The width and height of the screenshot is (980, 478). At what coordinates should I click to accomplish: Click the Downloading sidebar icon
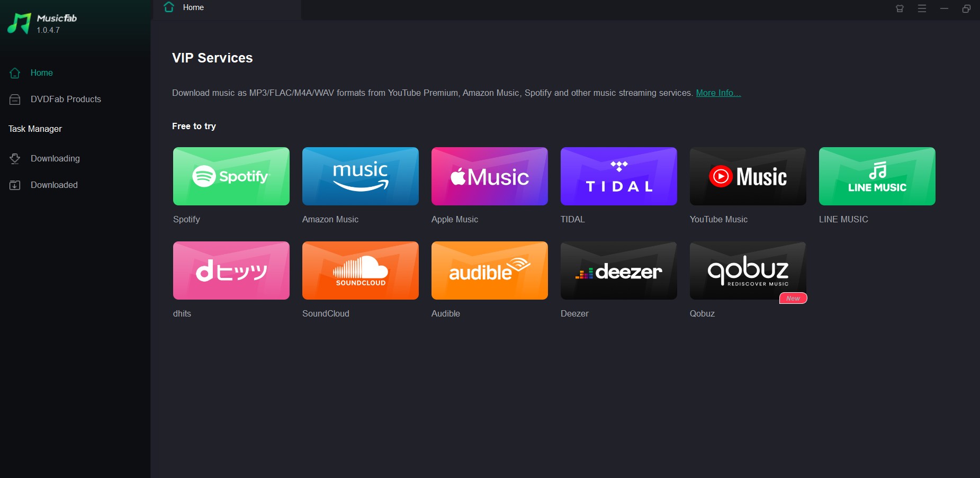15,159
